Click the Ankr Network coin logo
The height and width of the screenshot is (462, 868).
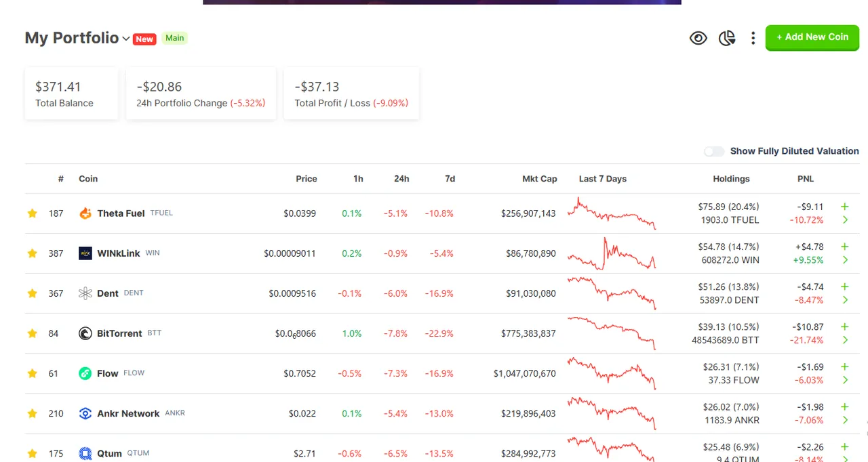pyautogui.click(x=85, y=413)
